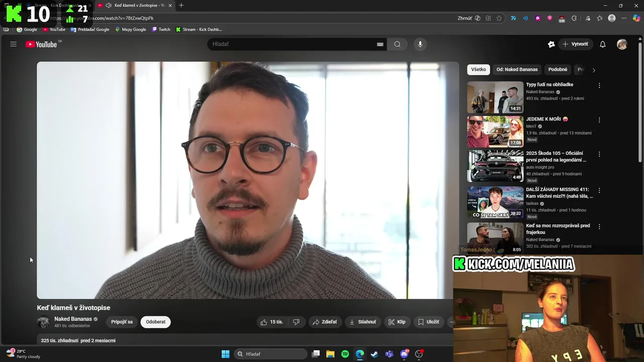
Task: Open the Prekladač Google bookmark
Action: 90,30
